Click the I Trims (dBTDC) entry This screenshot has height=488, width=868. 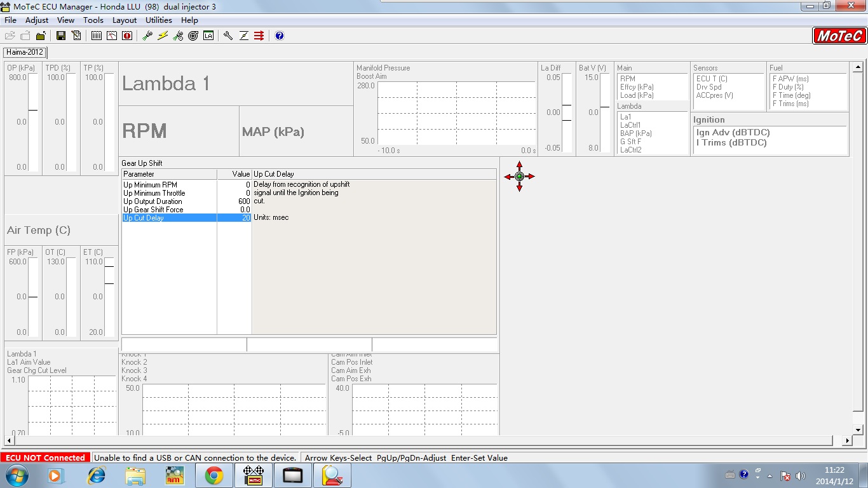point(731,142)
